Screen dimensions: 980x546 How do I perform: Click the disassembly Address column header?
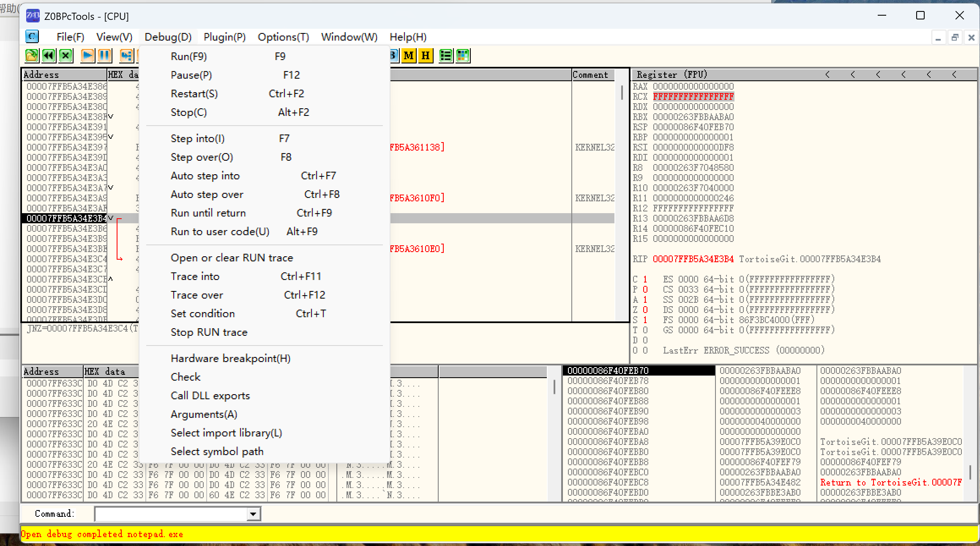[x=65, y=75]
